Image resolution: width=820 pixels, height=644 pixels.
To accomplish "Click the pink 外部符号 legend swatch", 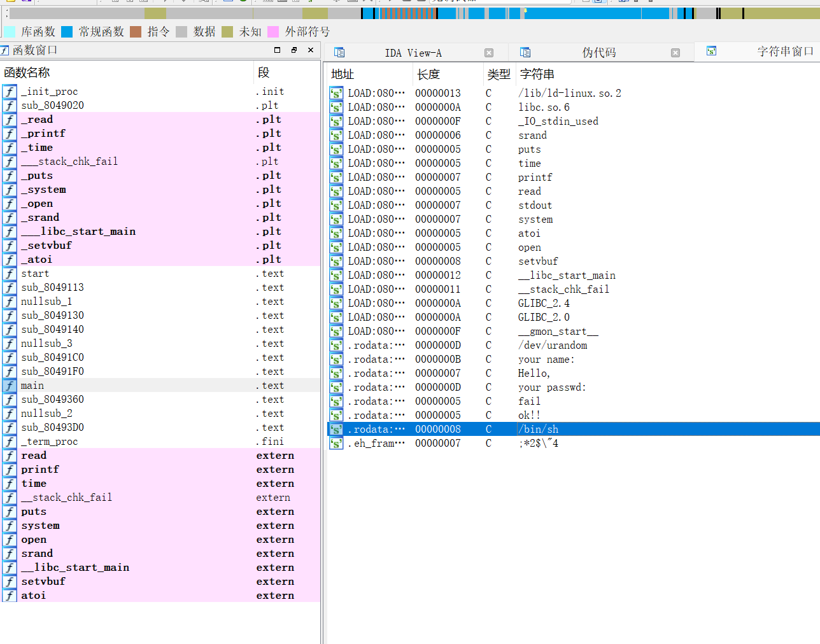I will tap(273, 32).
